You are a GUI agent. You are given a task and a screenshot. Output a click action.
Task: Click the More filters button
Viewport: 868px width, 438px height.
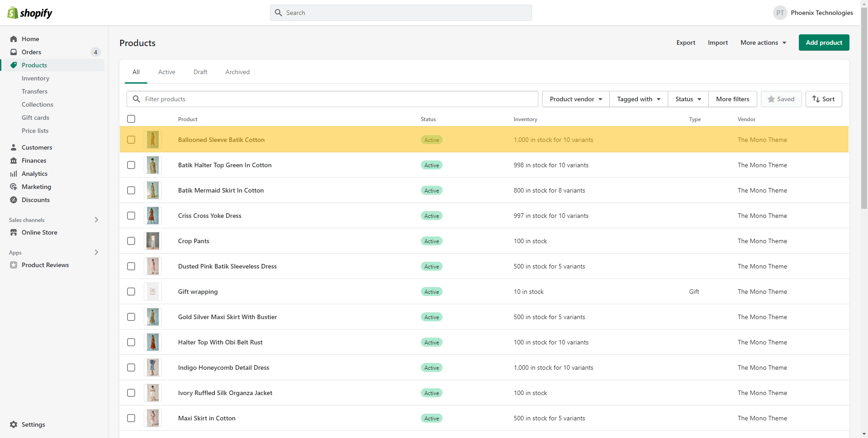pyautogui.click(x=732, y=99)
